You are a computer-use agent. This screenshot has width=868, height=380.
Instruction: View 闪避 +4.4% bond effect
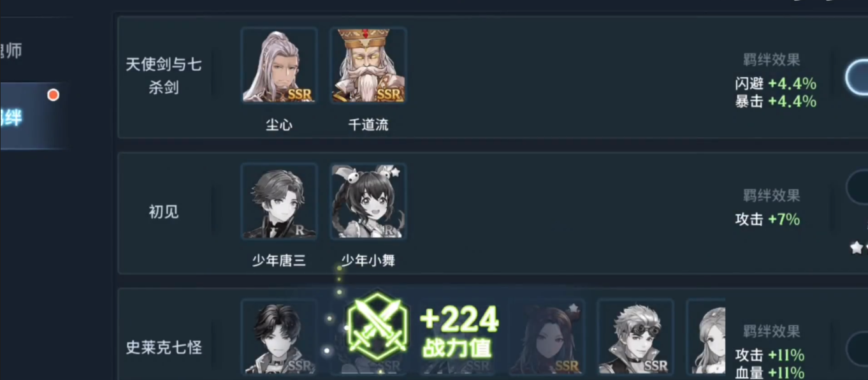click(x=776, y=84)
